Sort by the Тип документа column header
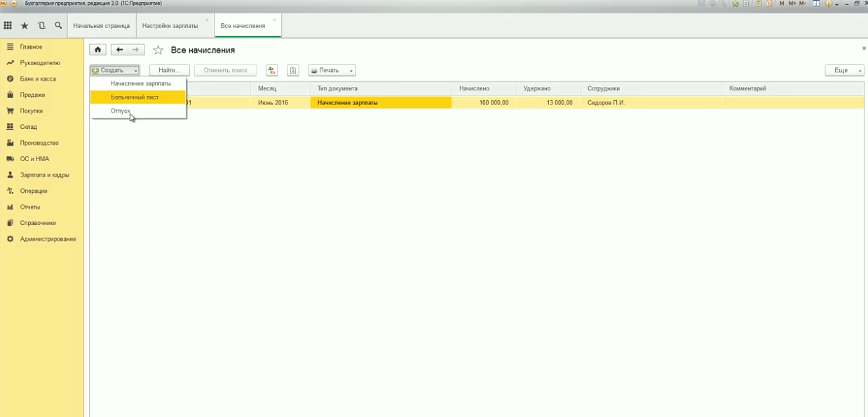The height and width of the screenshot is (417, 868). [x=381, y=88]
